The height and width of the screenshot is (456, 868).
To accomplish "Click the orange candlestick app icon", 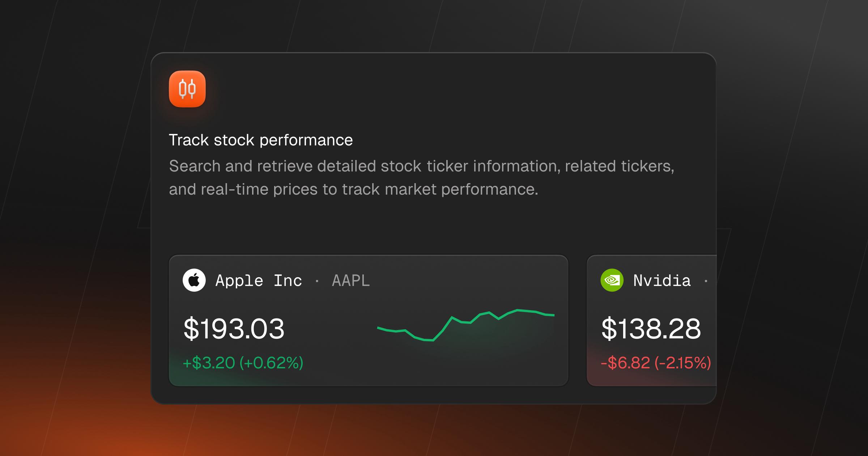I will [x=187, y=89].
